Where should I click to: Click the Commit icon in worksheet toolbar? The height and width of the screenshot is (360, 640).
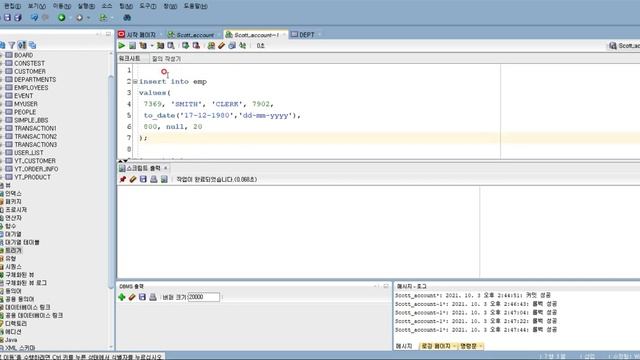tap(186, 46)
